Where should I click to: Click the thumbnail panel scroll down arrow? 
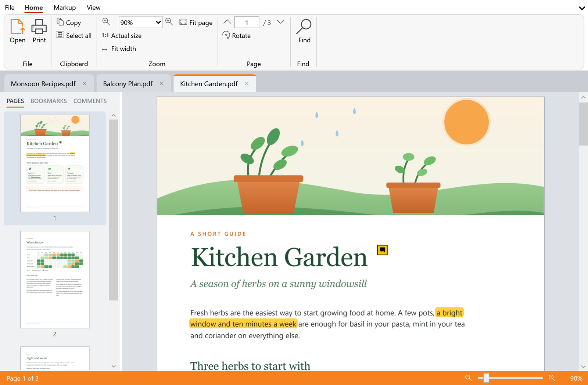click(114, 366)
